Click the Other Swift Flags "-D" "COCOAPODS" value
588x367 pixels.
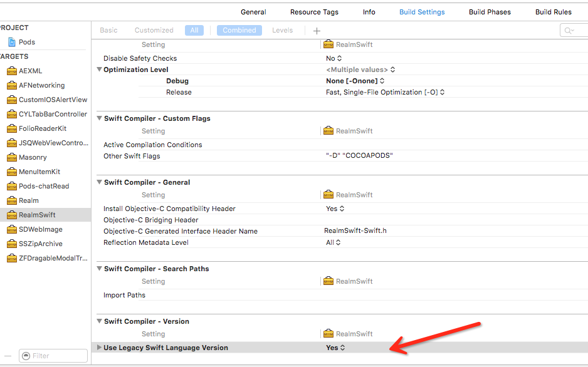pos(359,155)
